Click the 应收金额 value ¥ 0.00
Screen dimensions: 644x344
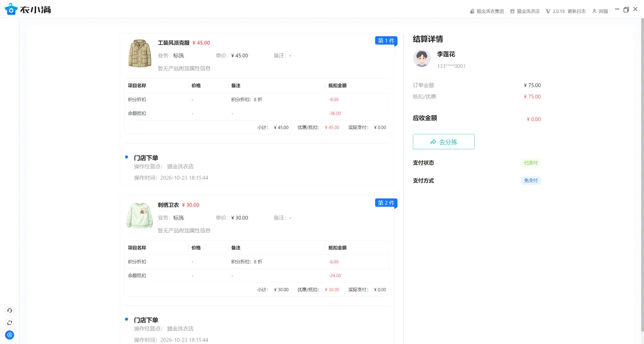point(534,119)
